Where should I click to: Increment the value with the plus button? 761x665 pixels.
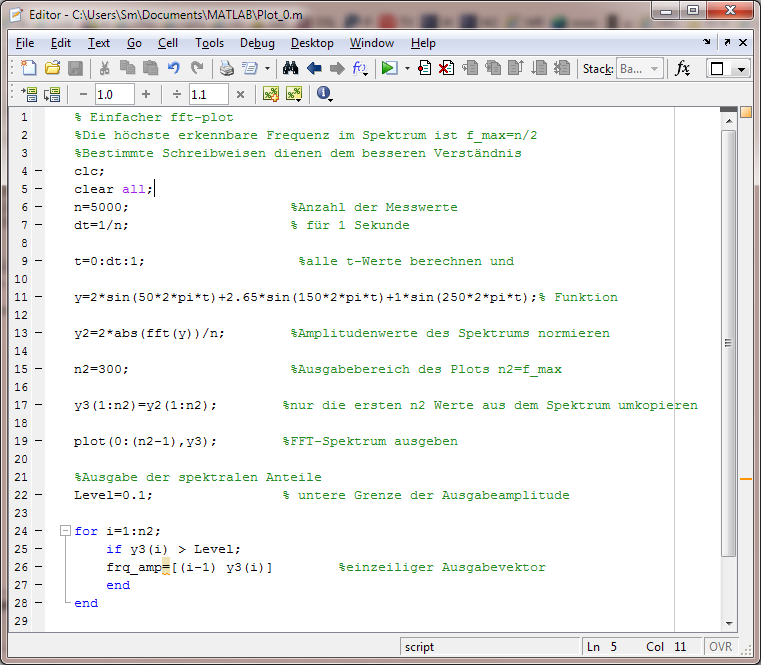[146, 94]
